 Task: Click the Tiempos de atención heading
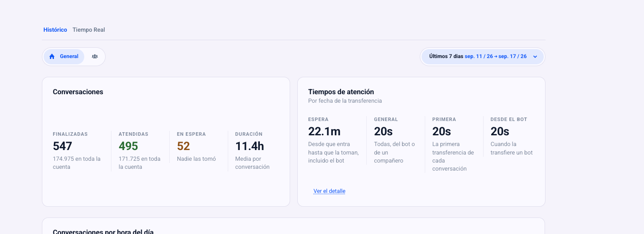click(x=341, y=92)
